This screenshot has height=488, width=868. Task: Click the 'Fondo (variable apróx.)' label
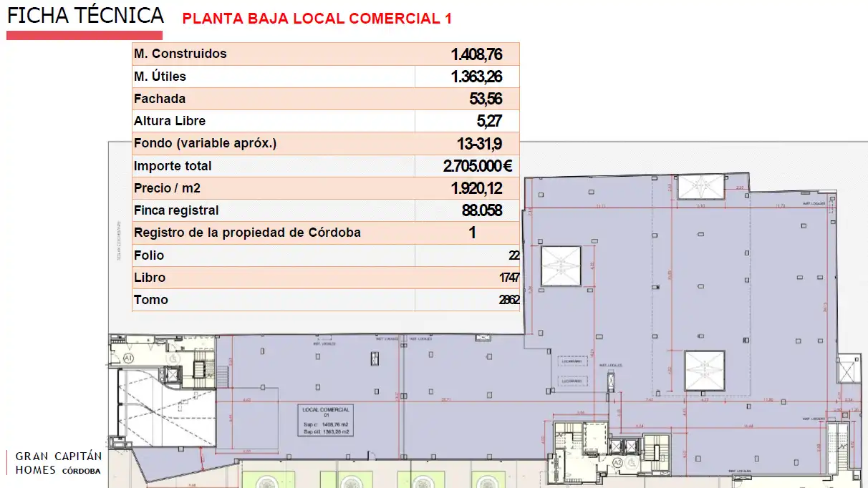click(x=205, y=143)
